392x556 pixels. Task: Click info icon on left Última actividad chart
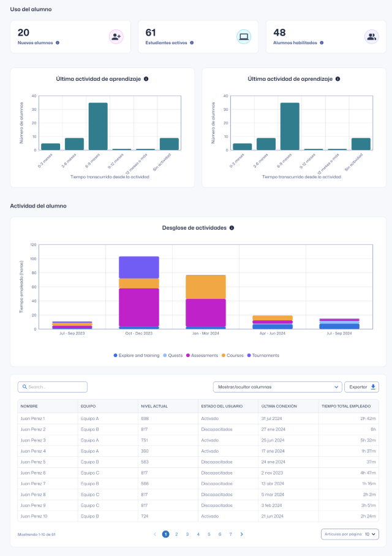click(x=146, y=79)
